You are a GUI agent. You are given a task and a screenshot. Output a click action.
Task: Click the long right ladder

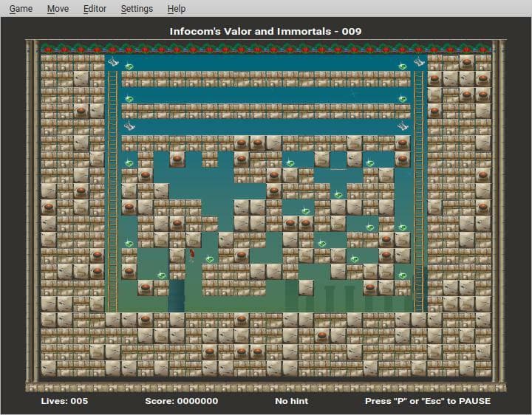(419, 191)
